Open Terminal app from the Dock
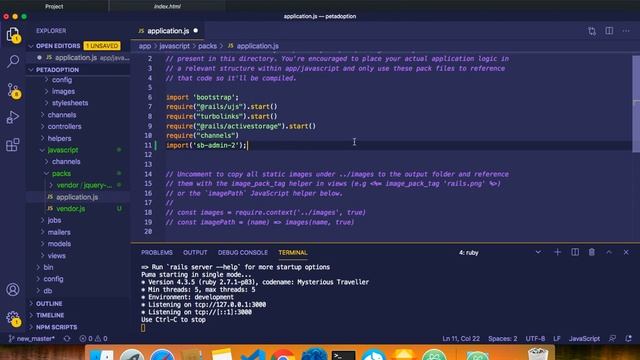 [343, 355]
